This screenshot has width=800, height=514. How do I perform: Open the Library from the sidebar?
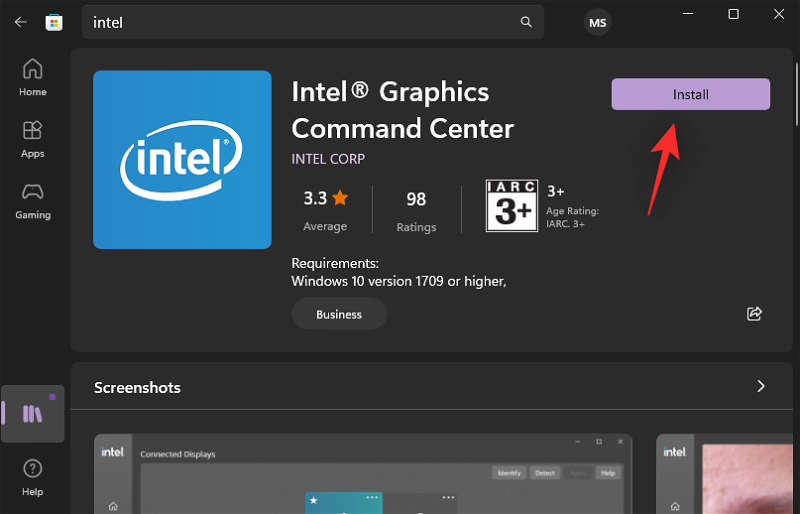[x=32, y=413]
